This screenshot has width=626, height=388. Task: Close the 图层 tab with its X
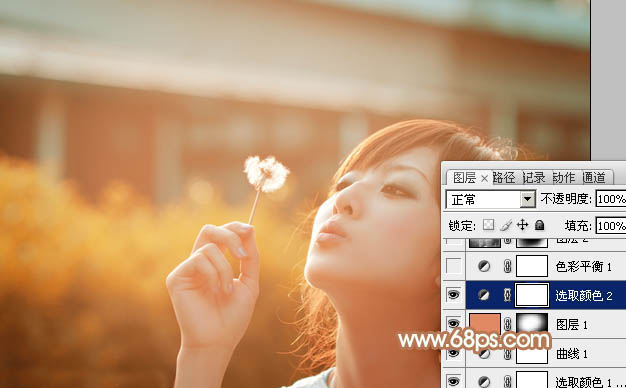(484, 178)
